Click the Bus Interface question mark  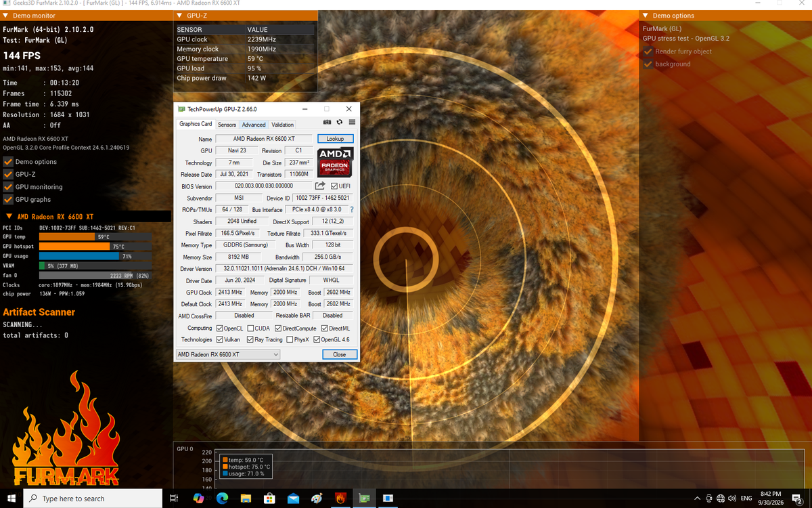(x=352, y=210)
